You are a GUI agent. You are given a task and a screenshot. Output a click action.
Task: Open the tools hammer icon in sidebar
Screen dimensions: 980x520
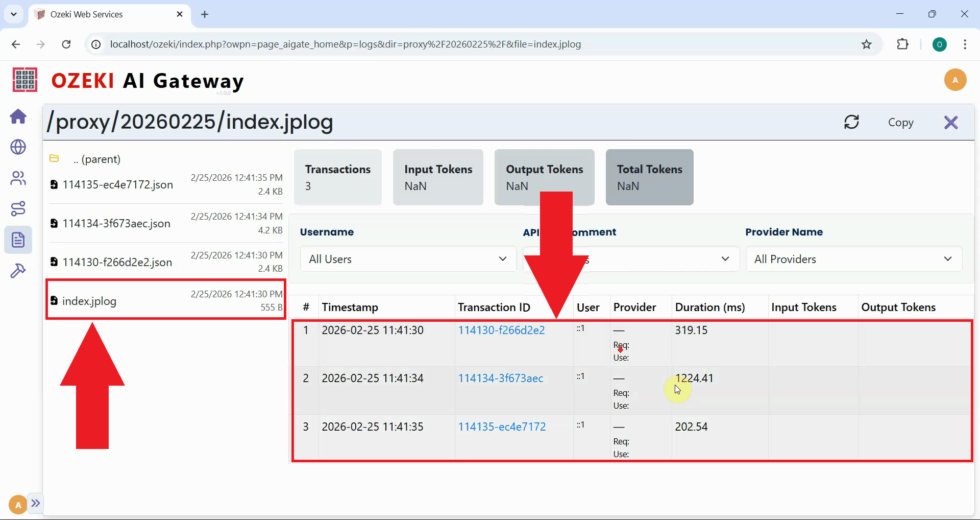18,270
